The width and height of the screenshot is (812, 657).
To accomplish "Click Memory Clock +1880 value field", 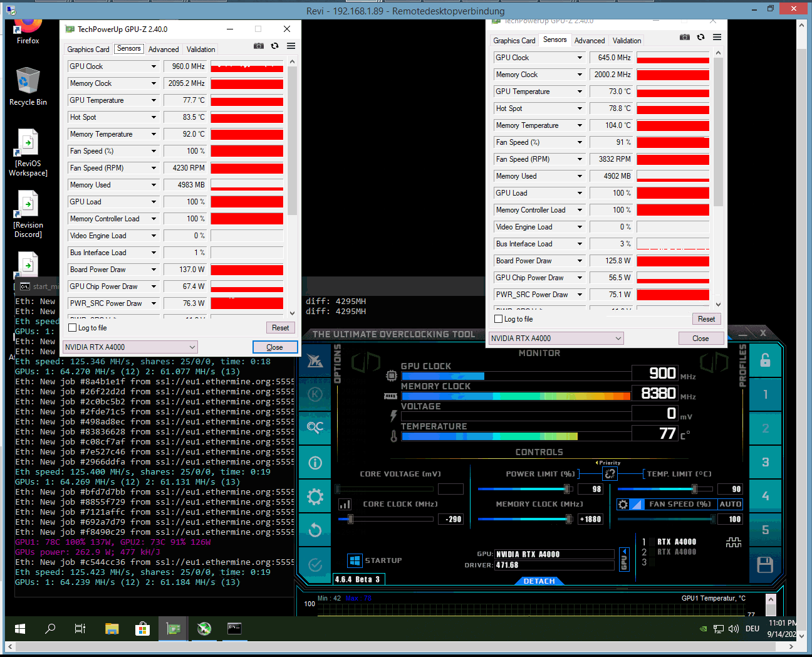I will [x=591, y=519].
